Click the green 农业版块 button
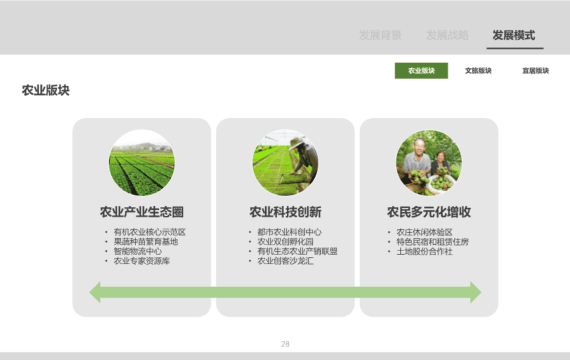 pos(421,71)
